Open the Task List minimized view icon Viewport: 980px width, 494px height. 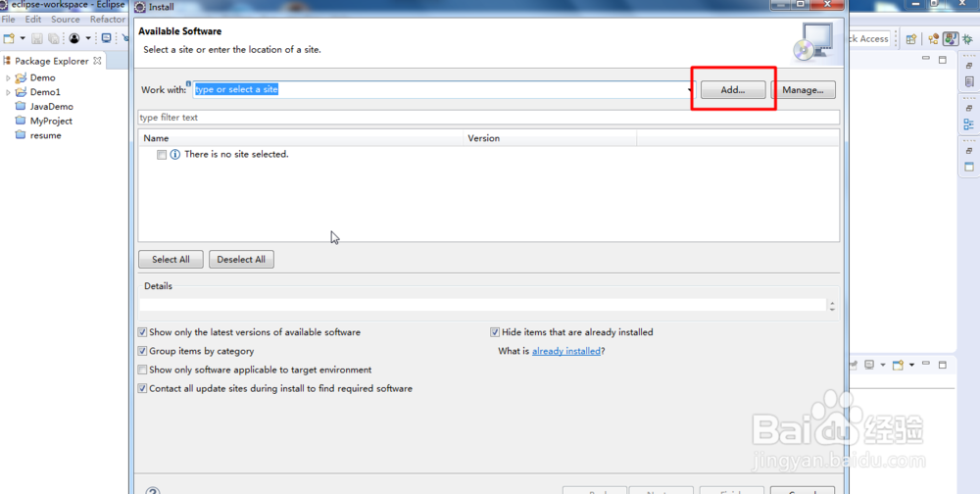point(969,82)
